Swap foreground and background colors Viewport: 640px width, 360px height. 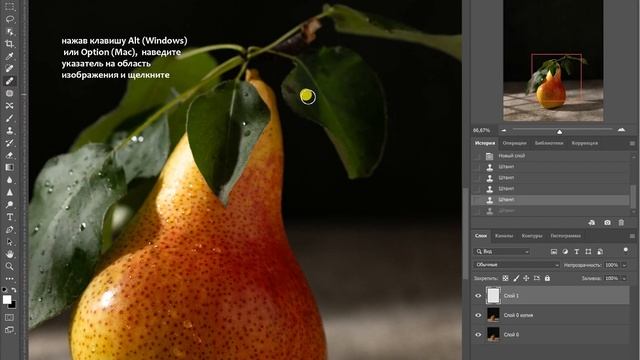pos(14,290)
